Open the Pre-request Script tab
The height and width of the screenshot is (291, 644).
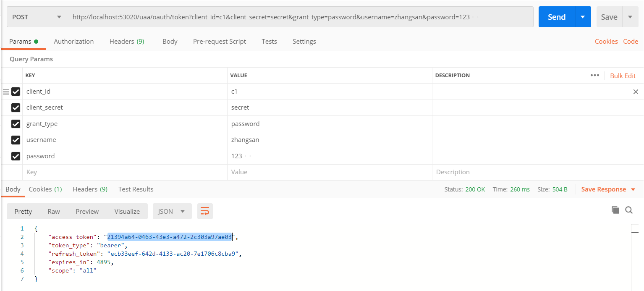pos(220,42)
